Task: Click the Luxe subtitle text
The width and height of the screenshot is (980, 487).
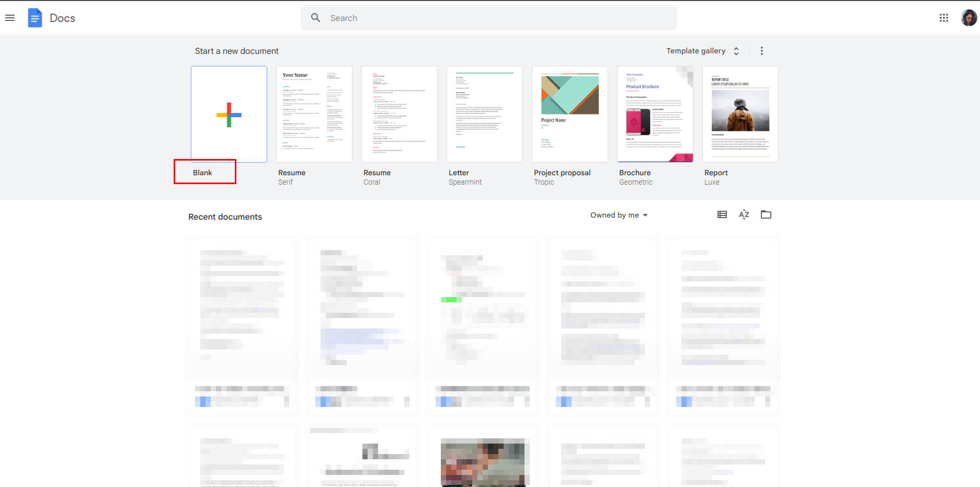Action: (712, 182)
